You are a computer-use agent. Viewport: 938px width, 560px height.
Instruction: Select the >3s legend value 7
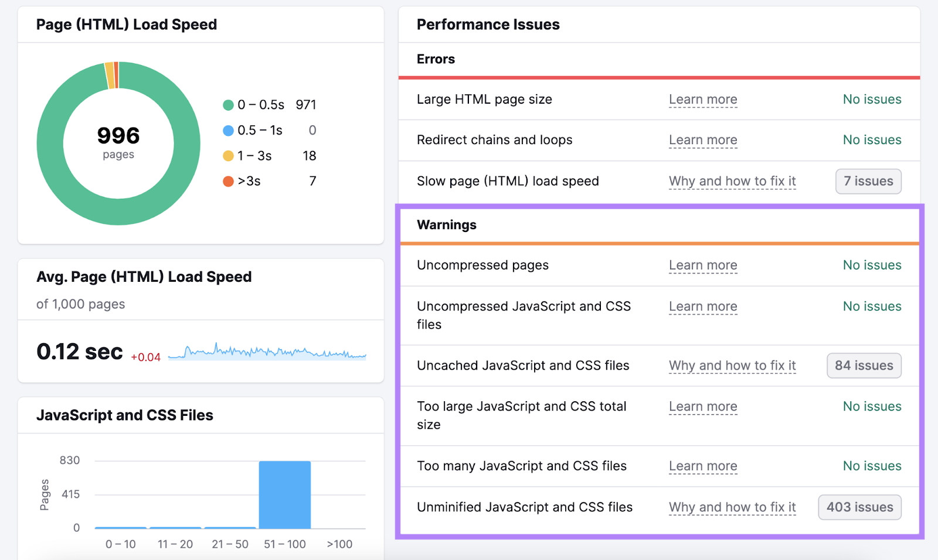pos(312,182)
